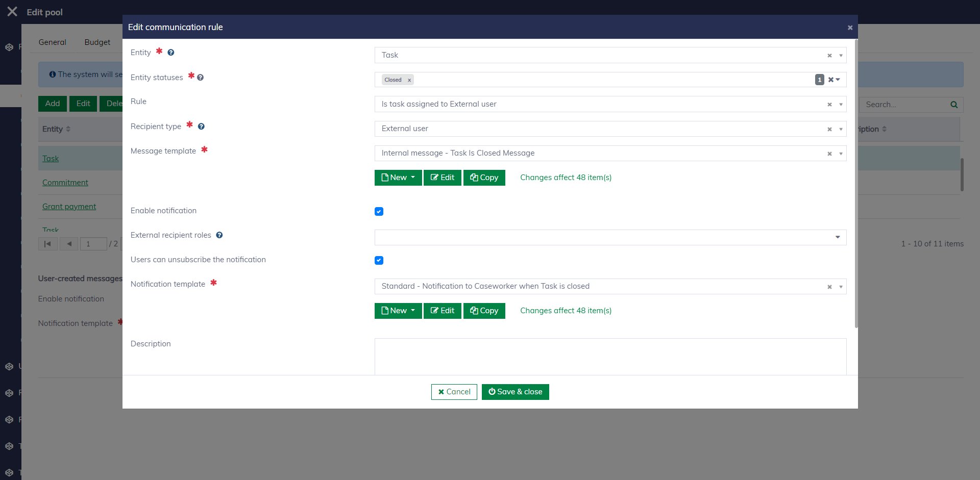Click into the Description text area
The image size is (980, 480).
pyautogui.click(x=610, y=356)
